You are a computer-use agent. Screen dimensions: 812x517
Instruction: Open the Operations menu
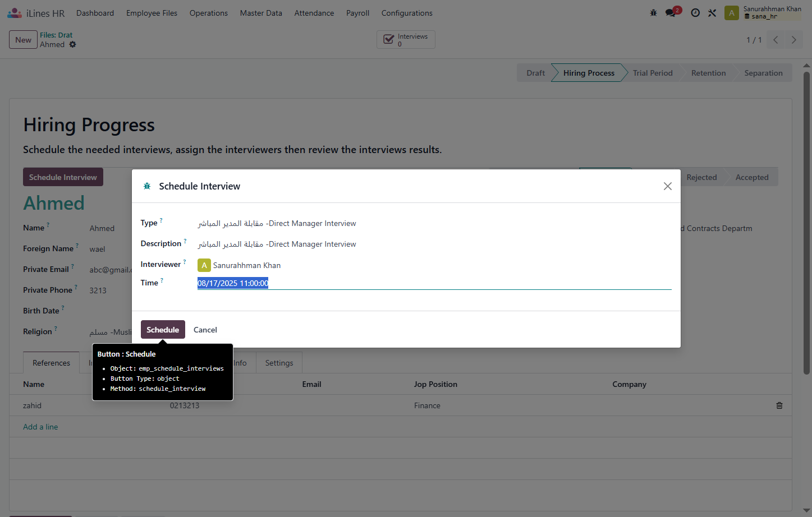coord(209,13)
